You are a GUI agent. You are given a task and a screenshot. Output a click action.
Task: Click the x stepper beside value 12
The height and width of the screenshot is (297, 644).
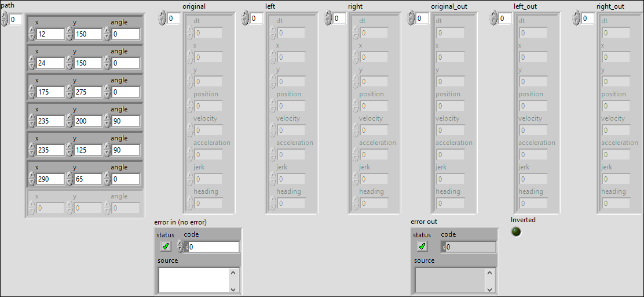pos(32,34)
